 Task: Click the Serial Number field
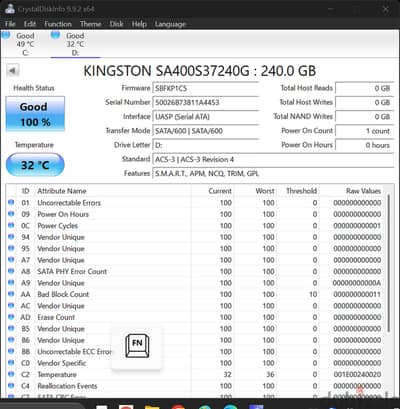tap(205, 102)
